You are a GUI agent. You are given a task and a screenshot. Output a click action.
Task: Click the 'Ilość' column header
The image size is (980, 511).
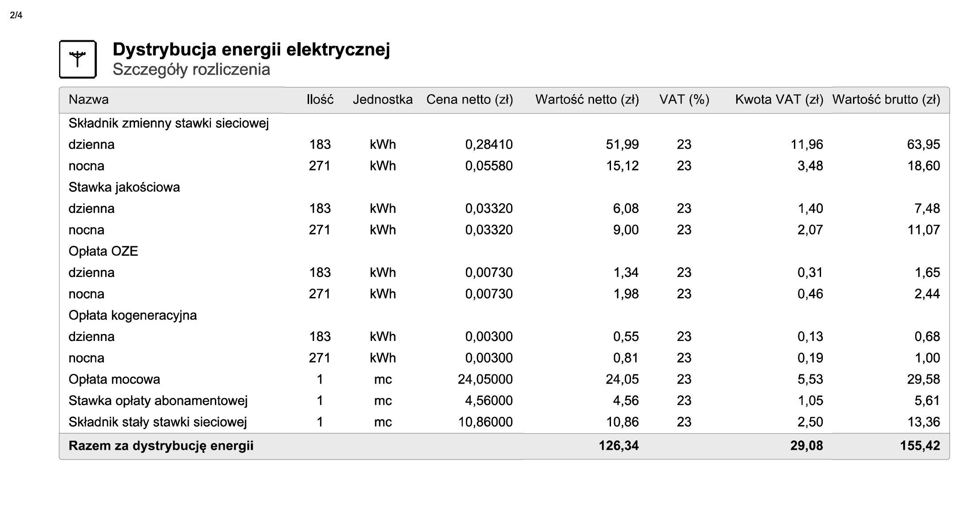click(x=320, y=99)
